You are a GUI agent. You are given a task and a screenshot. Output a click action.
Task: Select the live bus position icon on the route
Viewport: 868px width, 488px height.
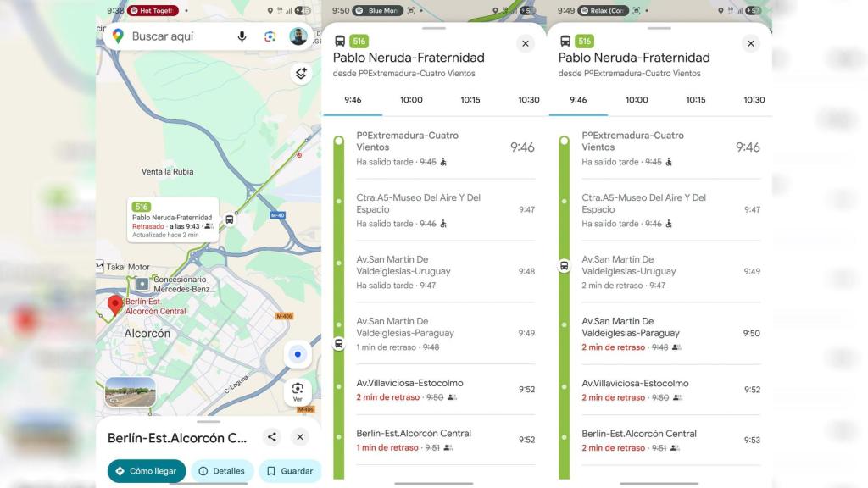(x=231, y=221)
